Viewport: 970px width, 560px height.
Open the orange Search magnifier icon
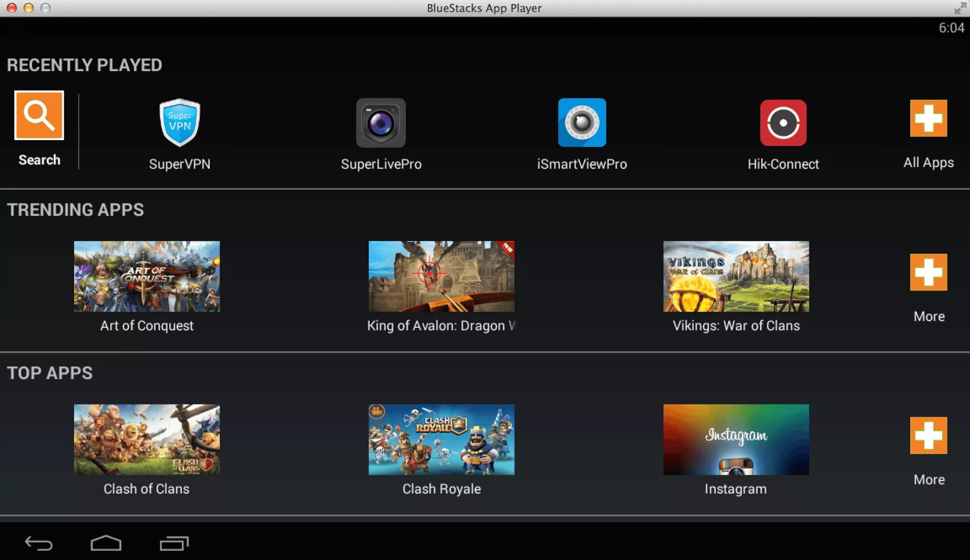click(39, 115)
